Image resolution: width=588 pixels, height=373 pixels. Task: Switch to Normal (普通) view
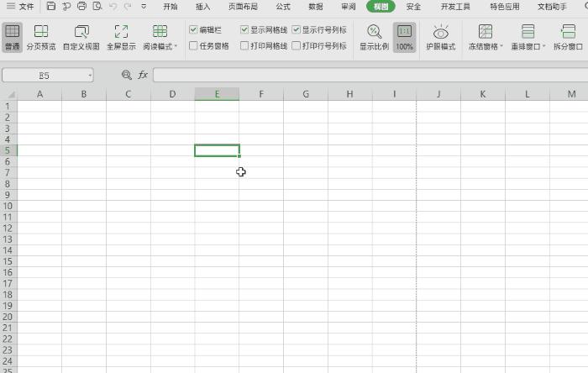pyautogui.click(x=12, y=37)
